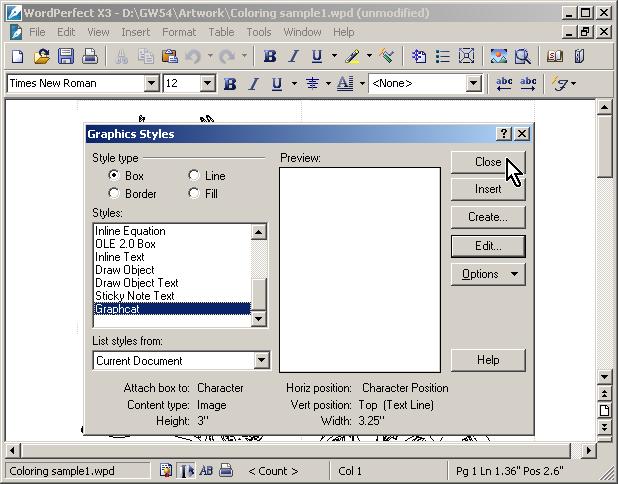The image size is (618, 484).
Task: Click the QuickFind Next abc icon
Action: [x=528, y=84]
